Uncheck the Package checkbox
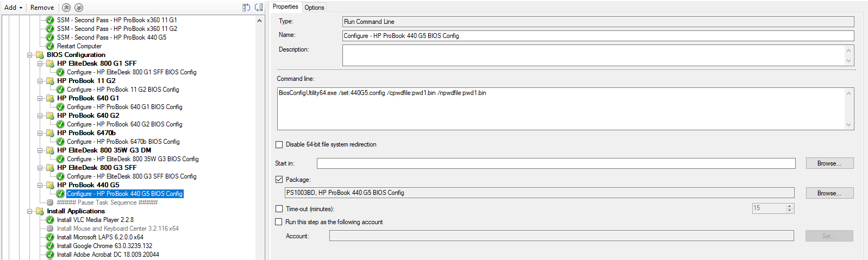 coord(279,180)
